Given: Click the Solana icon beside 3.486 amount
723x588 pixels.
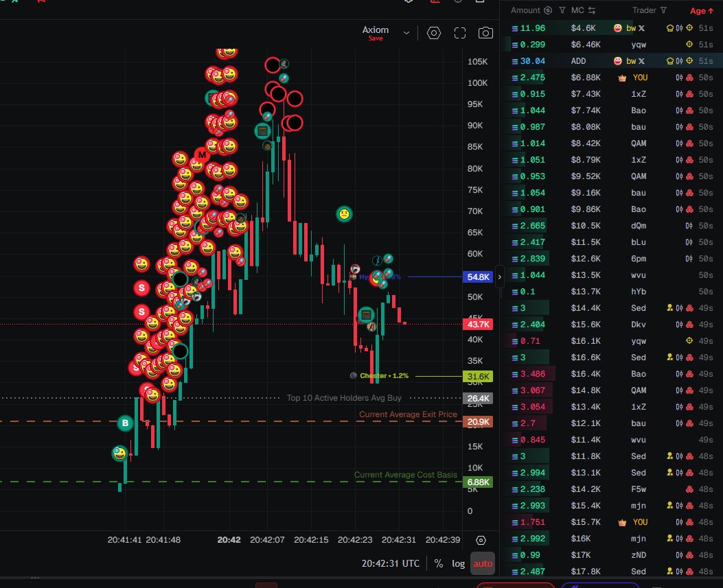Looking at the screenshot, I should coord(514,374).
